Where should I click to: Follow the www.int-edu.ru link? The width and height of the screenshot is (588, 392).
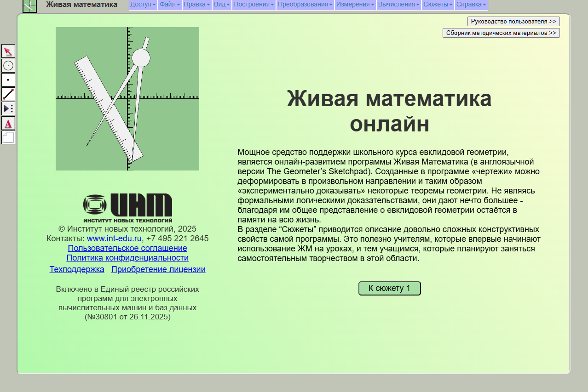(x=114, y=239)
